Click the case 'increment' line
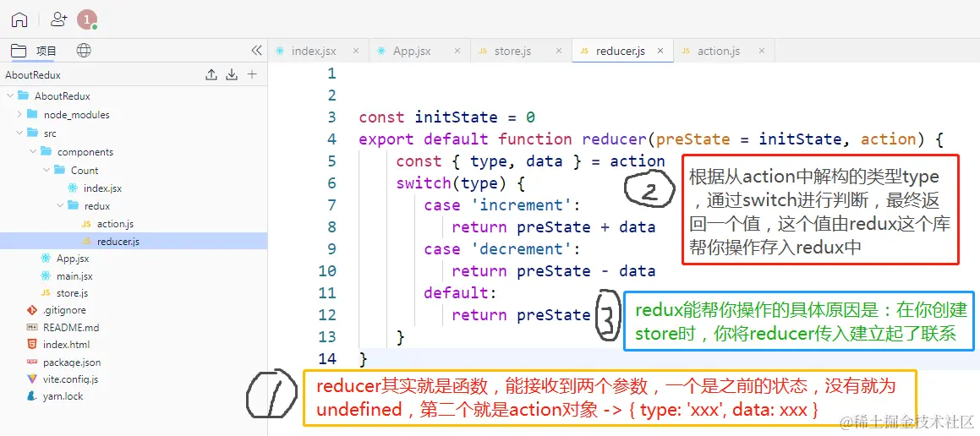 pyautogui.click(x=502, y=204)
